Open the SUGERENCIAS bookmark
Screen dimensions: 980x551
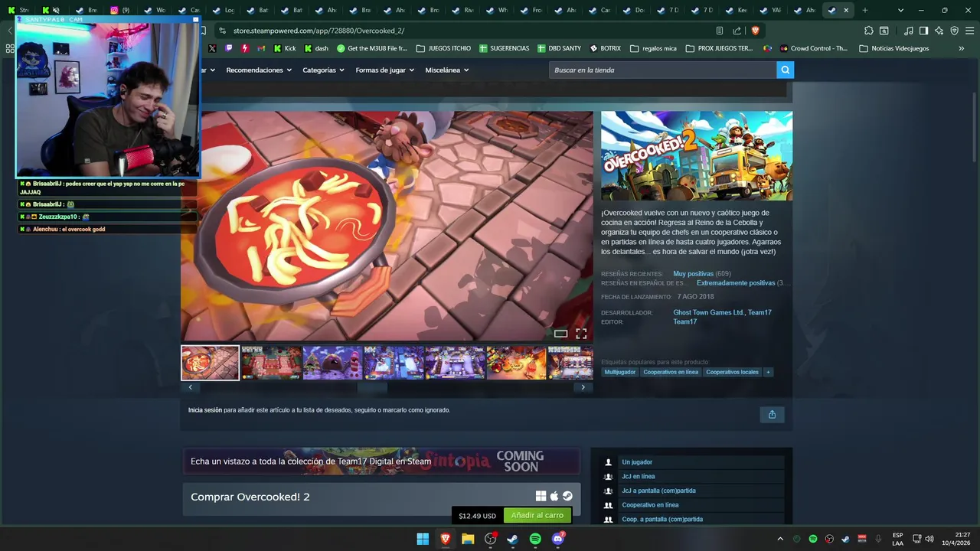[504, 48]
